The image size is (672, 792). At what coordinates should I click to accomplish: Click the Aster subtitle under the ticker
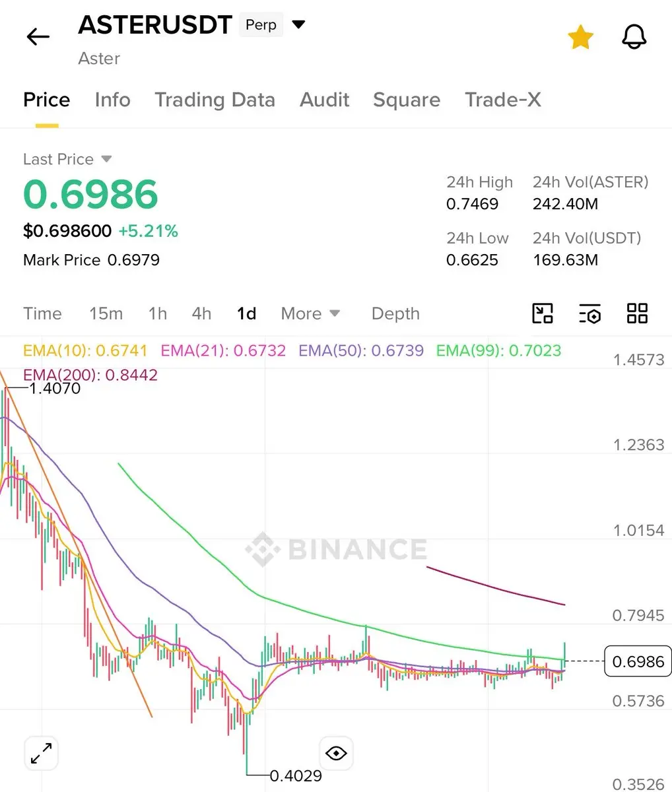pos(99,58)
